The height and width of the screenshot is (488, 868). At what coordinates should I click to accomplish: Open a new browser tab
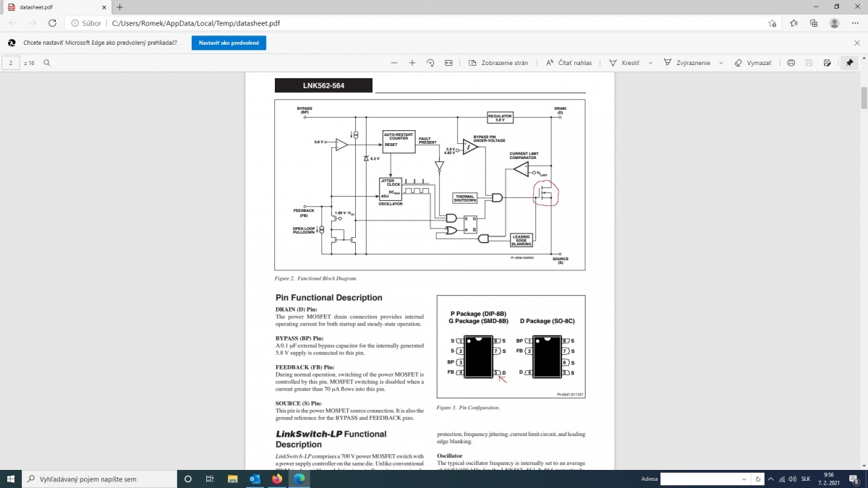click(120, 7)
